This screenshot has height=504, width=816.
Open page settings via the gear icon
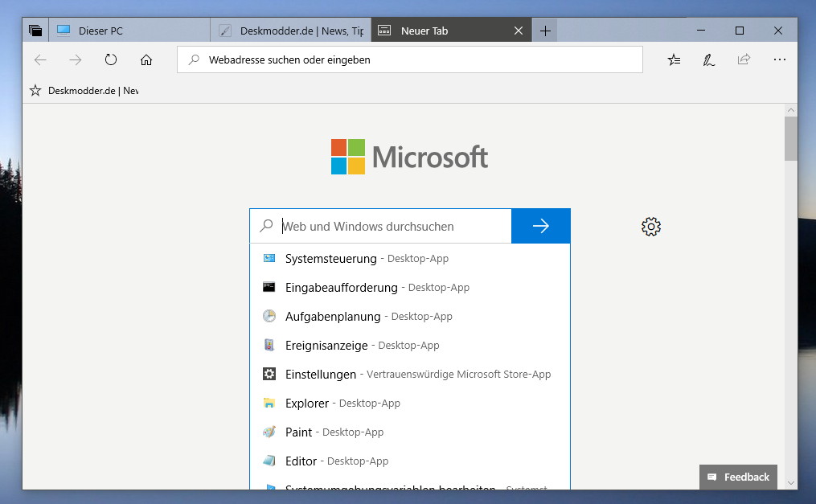(x=651, y=227)
